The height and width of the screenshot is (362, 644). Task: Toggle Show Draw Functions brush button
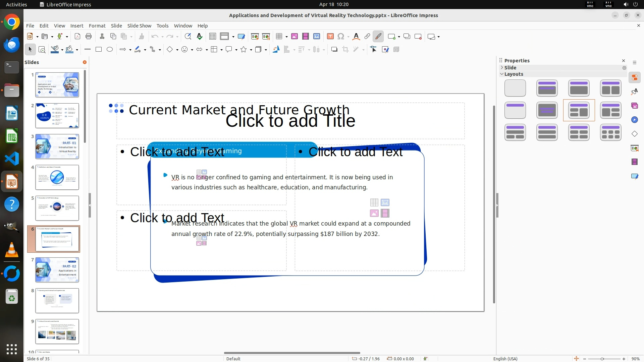click(378, 37)
